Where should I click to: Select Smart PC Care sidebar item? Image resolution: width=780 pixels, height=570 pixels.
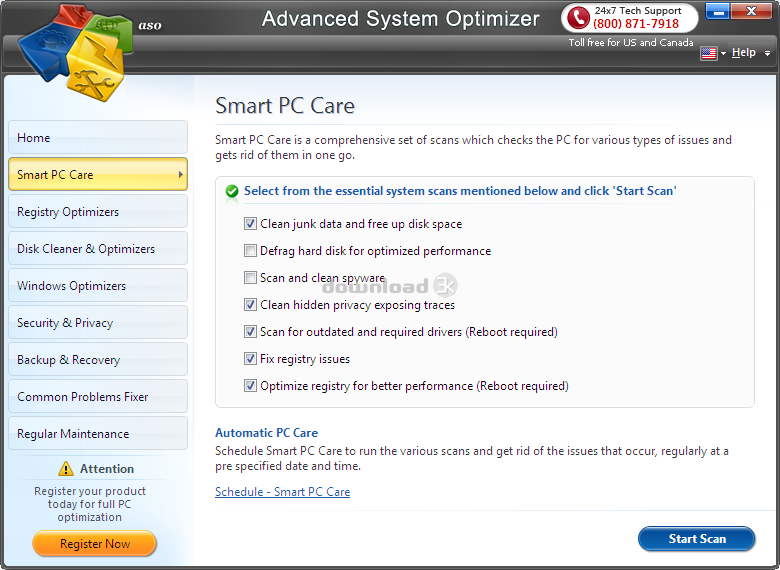[98, 174]
